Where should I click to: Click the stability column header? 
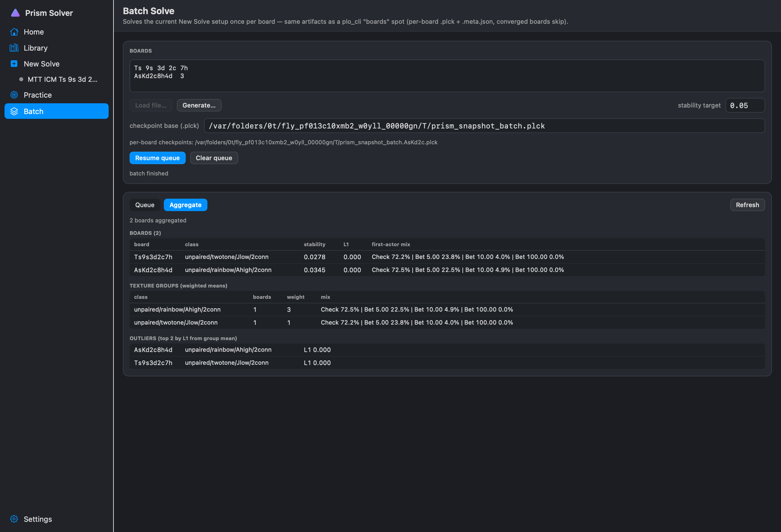coord(314,244)
